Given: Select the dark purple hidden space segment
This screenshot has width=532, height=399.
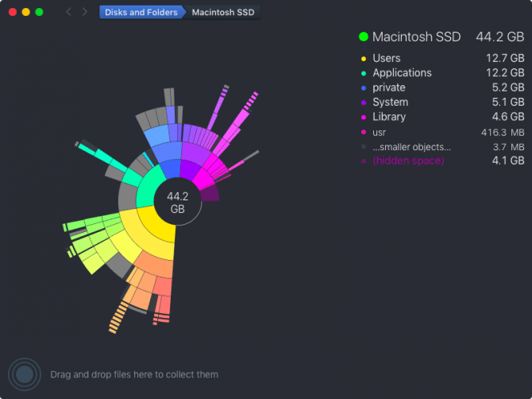Looking at the screenshot, I should (210, 194).
